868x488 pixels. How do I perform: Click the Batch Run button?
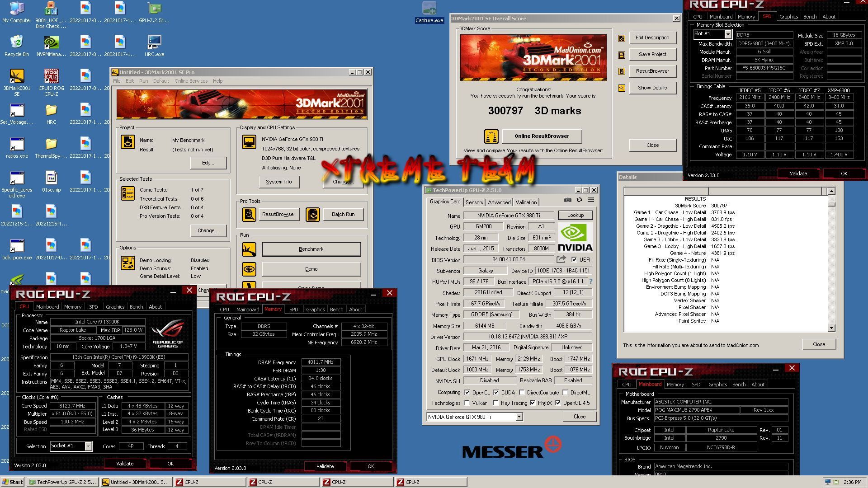click(x=343, y=215)
